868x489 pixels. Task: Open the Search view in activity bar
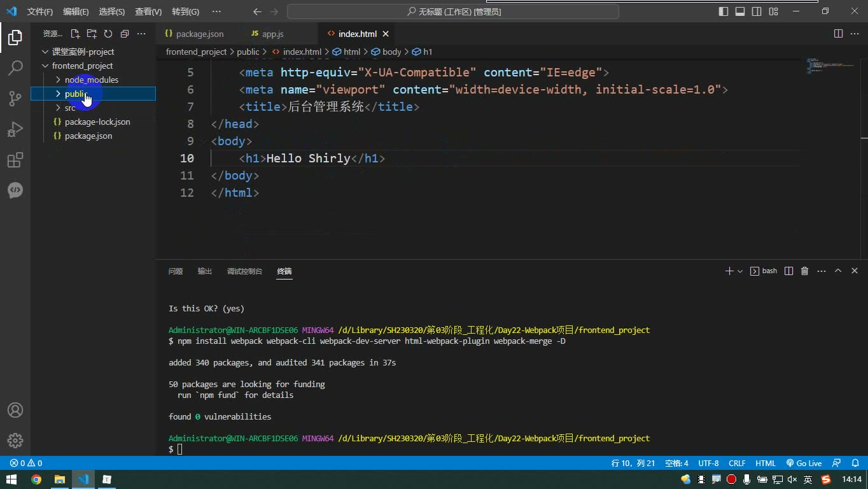(15, 67)
